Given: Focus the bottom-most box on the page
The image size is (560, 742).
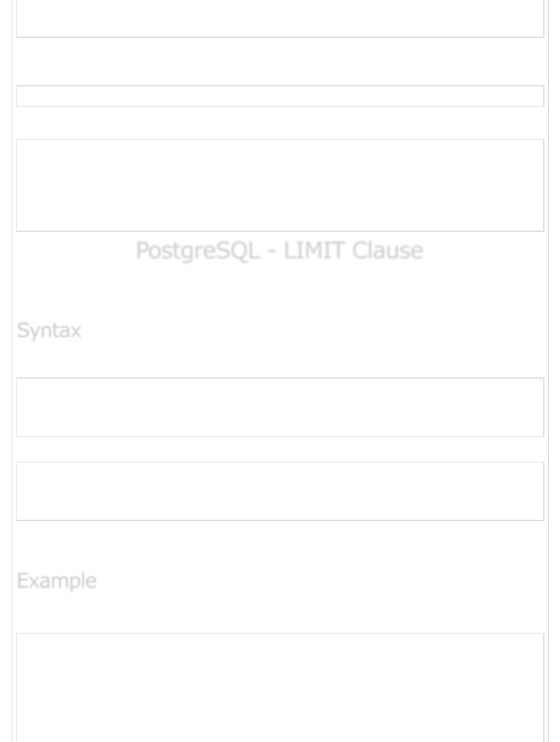Looking at the screenshot, I should [x=280, y=686].
